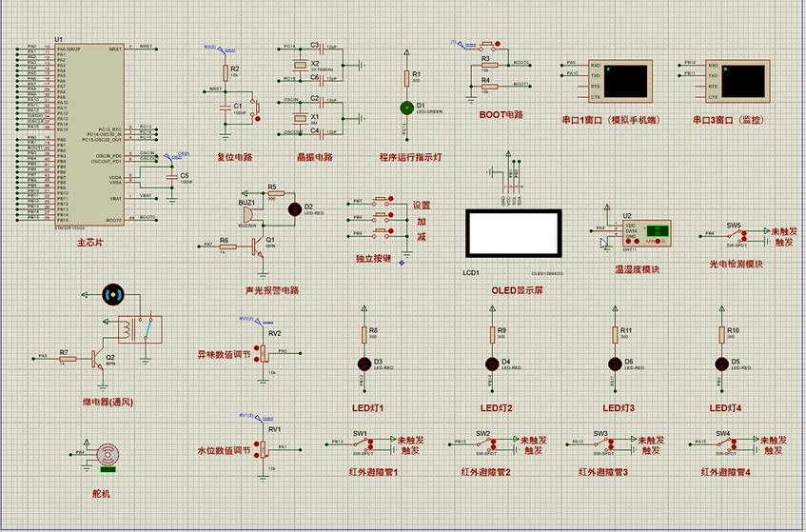The height and width of the screenshot is (532, 806).
Task: Click resistor R2 in the reset circuit
Action: tap(226, 73)
